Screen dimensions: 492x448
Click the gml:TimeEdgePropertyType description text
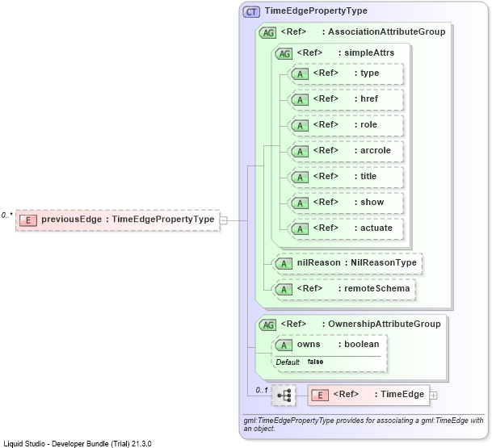click(x=364, y=425)
